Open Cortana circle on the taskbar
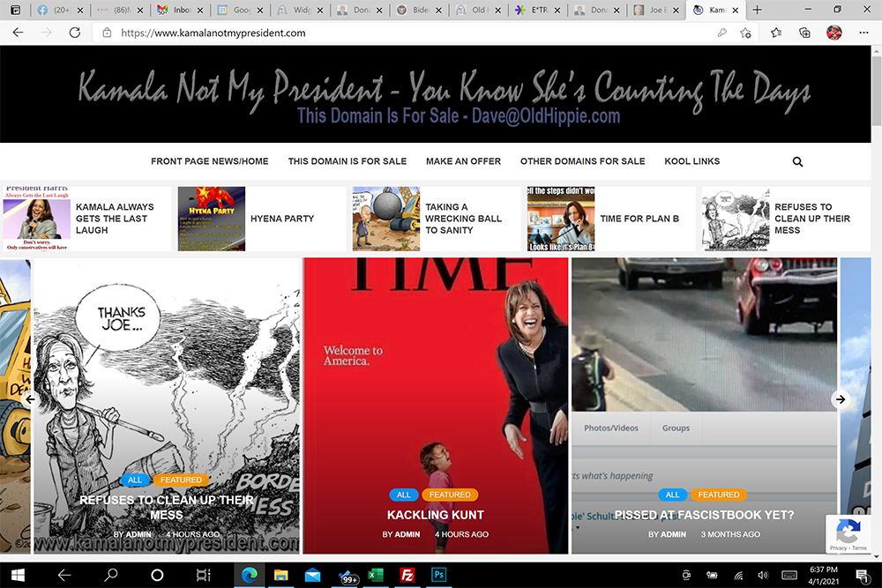Image resolution: width=882 pixels, height=588 pixels. click(x=158, y=575)
